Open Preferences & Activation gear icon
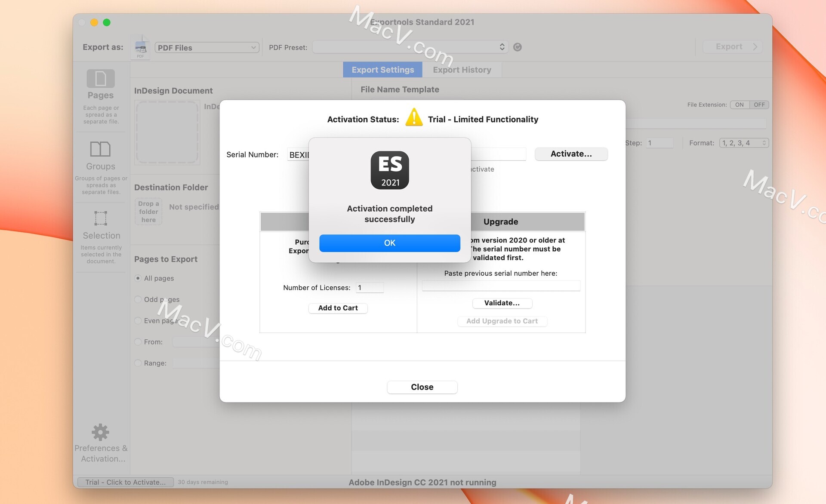Image resolution: width=826 pixels, height=504 pixels. [100, 432]
